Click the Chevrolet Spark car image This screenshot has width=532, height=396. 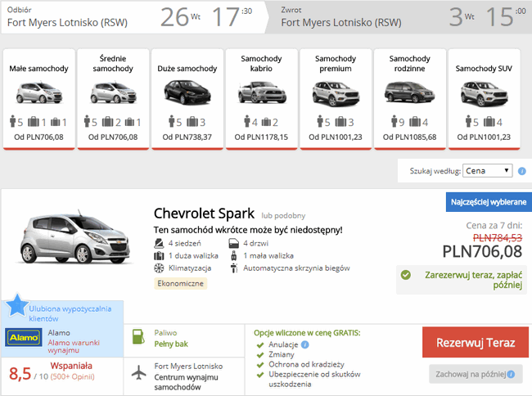(74, 236)
